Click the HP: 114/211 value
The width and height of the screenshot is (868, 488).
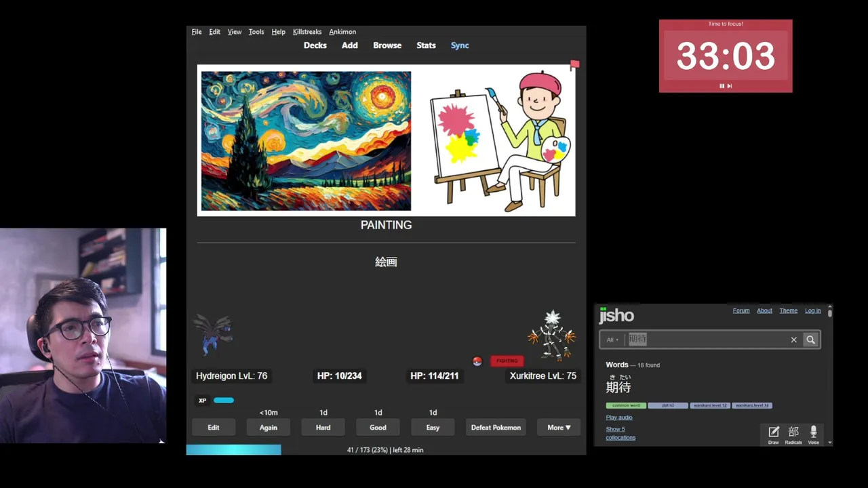[435, 375]
